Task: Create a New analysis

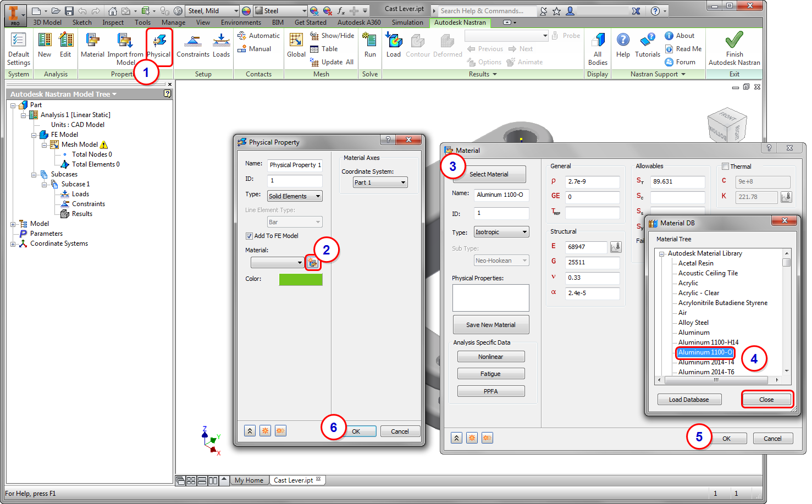Action: point(45,45)
